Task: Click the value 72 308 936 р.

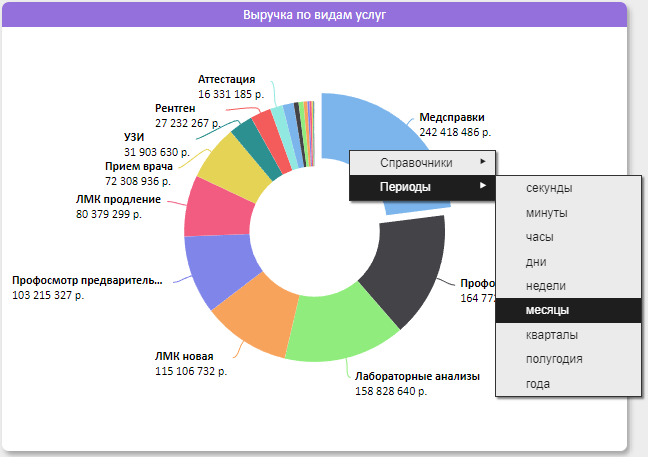Action: click(x=138, y=181)
